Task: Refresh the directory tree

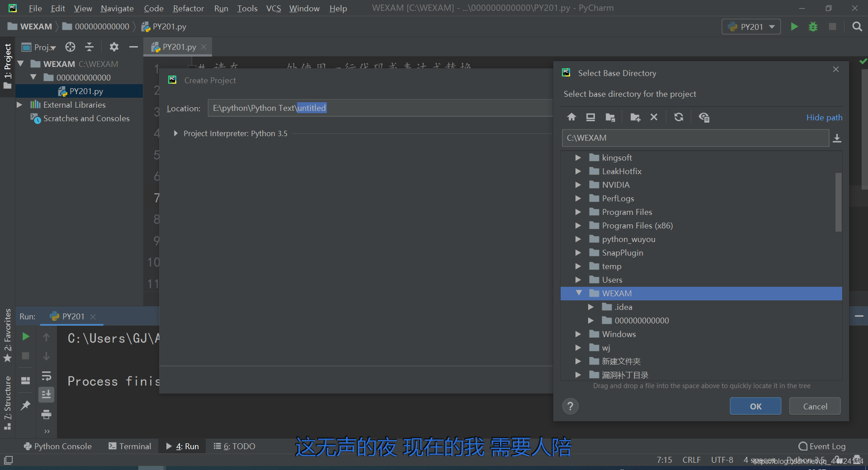Action: point(679,117)
